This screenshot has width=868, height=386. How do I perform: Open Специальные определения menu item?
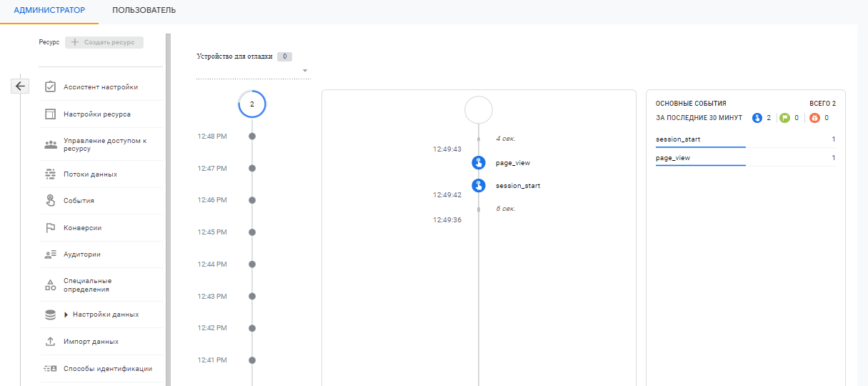101,285
